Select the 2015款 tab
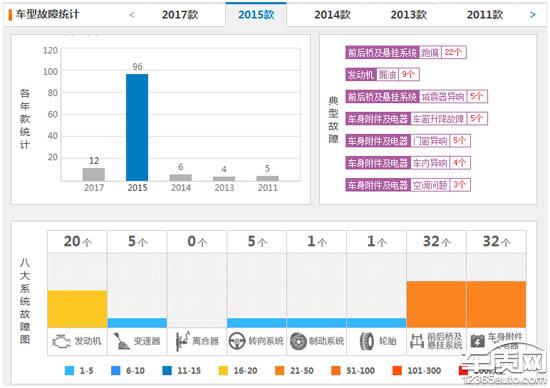 coord(256,15)
